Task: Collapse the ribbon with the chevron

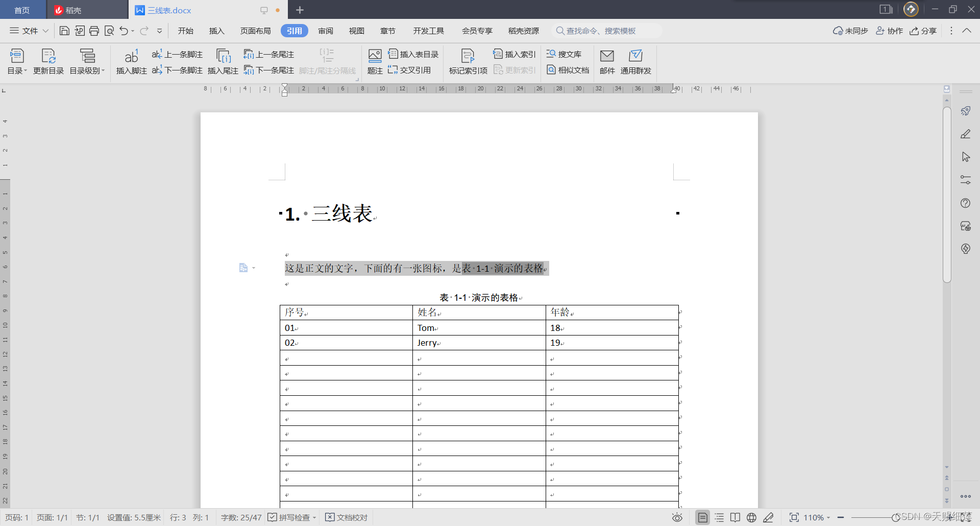Action: (x=967, y=31)
